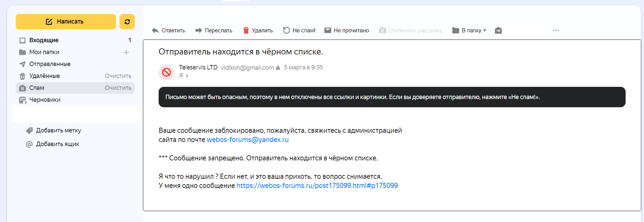Forward this email

(x=213, y=30)
